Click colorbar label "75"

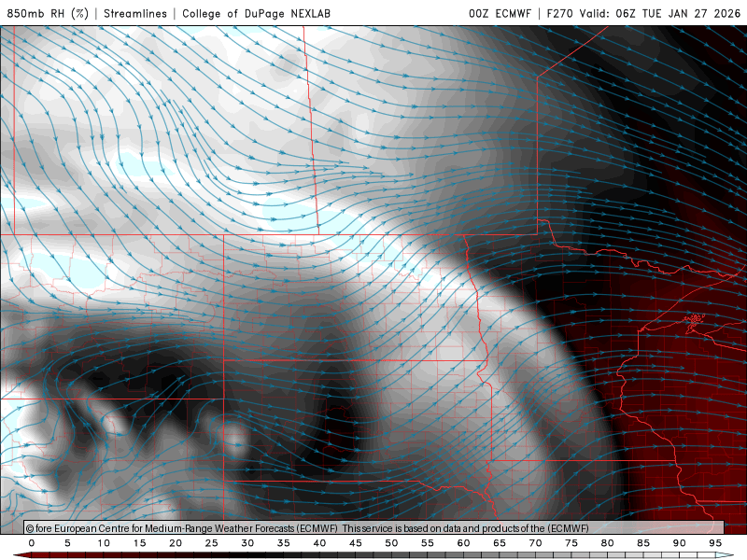(571, 543)
